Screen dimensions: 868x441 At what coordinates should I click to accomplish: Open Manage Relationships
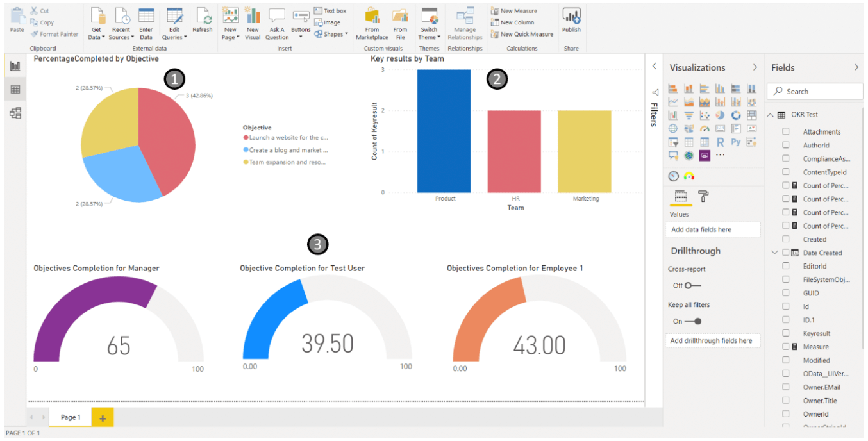coord(465,24)
